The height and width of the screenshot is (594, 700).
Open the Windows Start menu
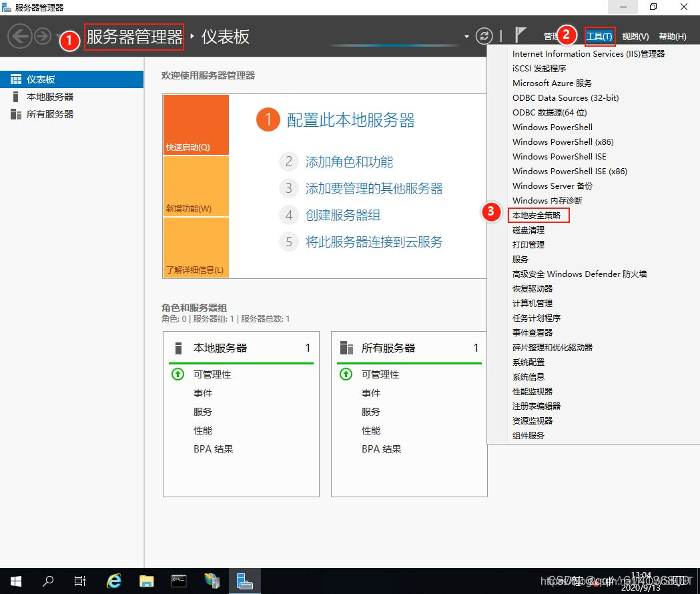[x=14, y=581]
